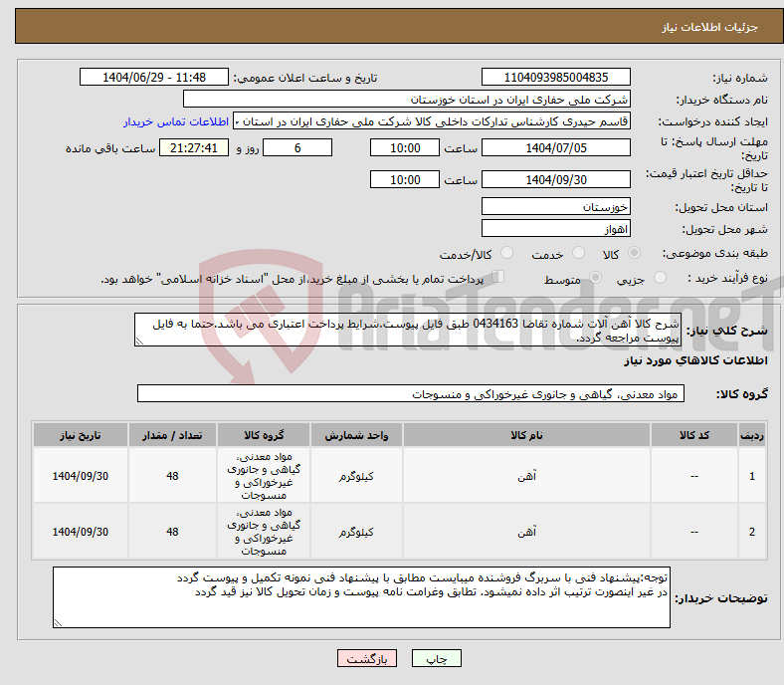Select the جزیی purchase type radio
The height and width of the screenshot is (685, 784).
(x=660, y=278)
